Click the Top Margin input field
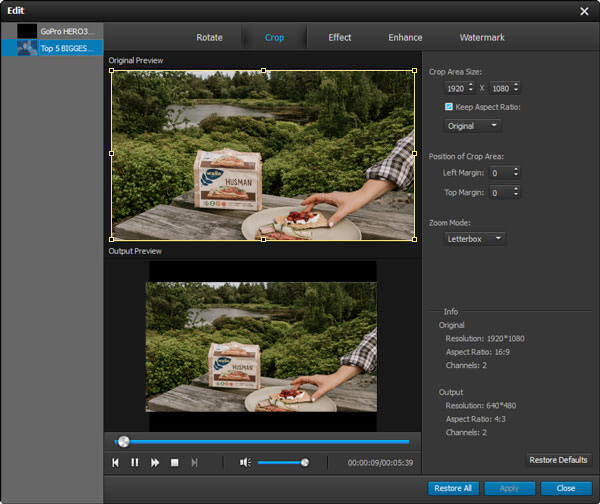Viewport: 600px width, 504px height. tap(501, 192)
